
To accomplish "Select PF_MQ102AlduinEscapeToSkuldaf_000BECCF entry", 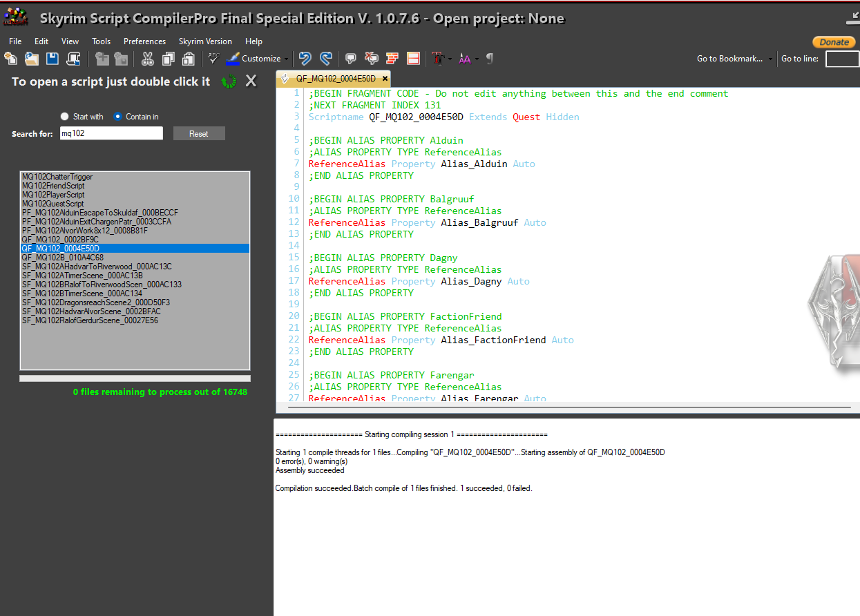I will coord(135,213).
